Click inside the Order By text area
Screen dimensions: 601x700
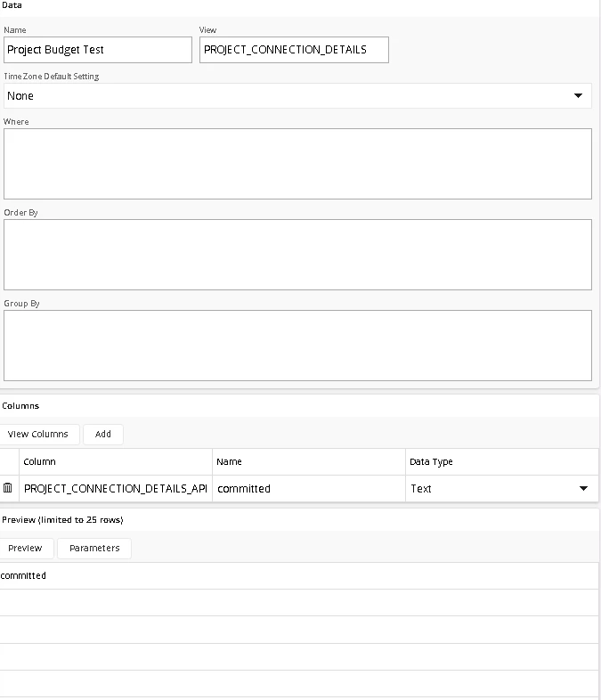pos(297,255)
